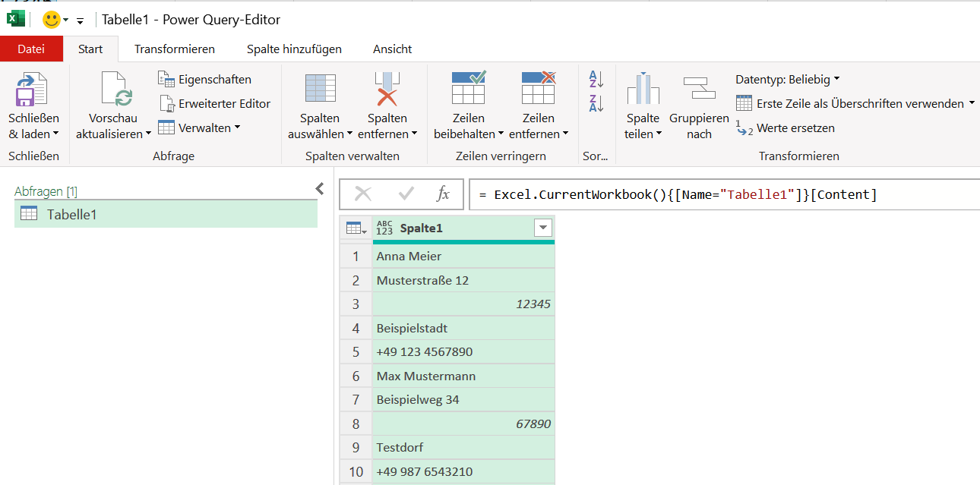
Task: Click row number 1 in the grid
Action: 356,257
